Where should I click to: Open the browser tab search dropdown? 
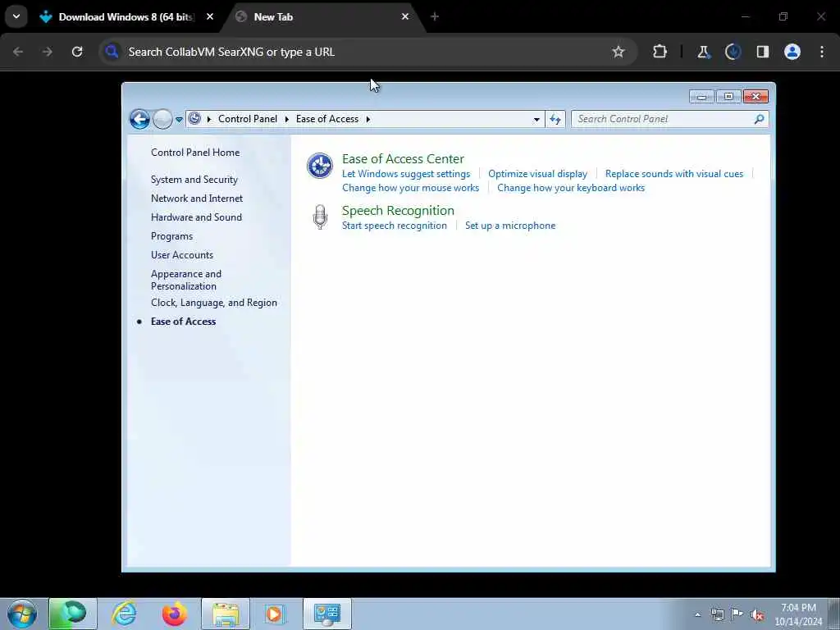pos(16,16)
